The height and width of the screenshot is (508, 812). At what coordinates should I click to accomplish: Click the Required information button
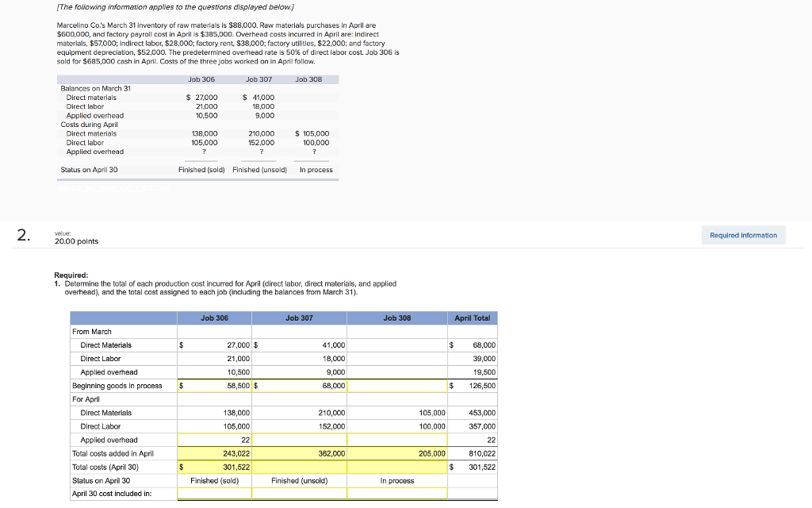[742, 234]
